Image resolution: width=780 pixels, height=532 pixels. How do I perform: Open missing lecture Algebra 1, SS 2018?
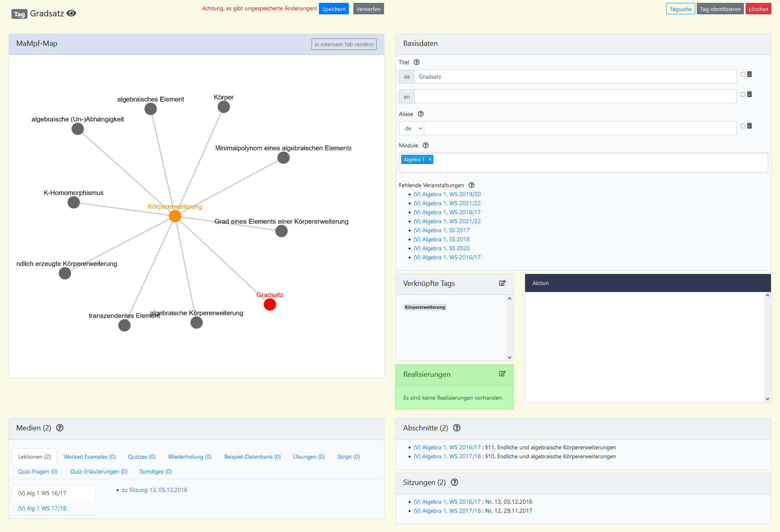click(441, 239)
